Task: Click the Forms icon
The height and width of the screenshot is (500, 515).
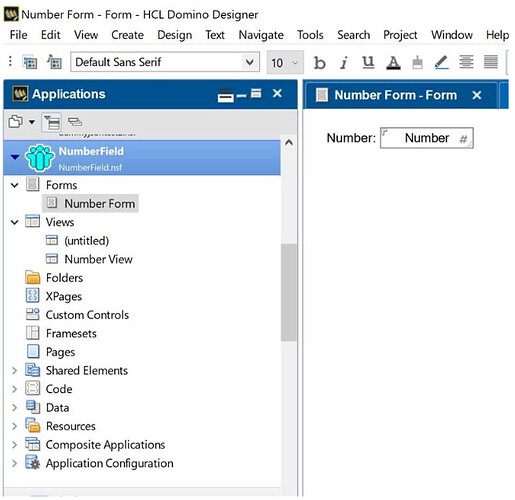Action: (32, 184)
